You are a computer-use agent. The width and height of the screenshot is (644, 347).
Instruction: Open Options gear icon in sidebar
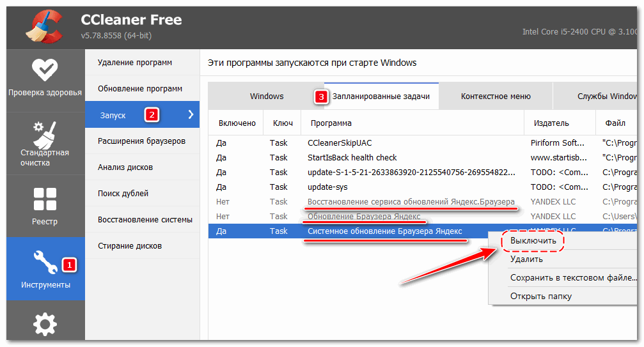[45, 325]
